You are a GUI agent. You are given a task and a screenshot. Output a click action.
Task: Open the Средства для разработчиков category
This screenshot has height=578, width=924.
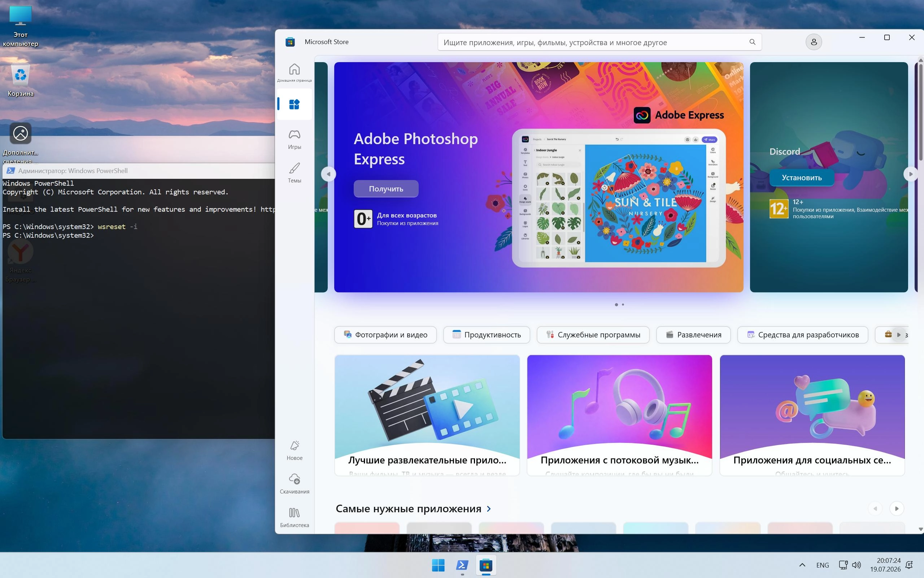(x=803, y=335)
